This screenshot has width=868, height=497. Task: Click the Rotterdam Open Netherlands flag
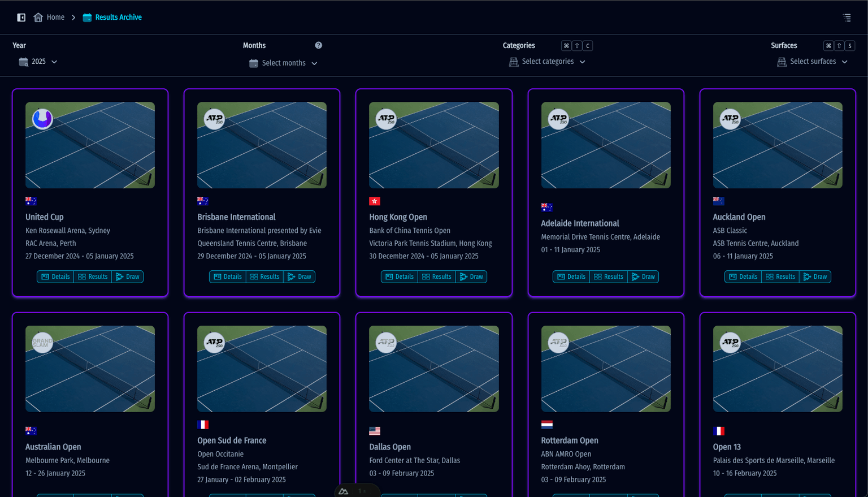(547, 425)
